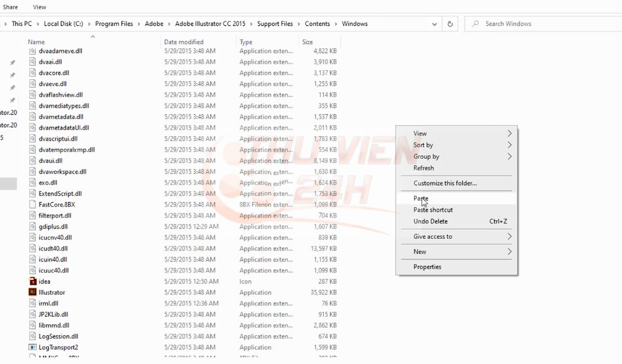
Task: Select the dvaui.dll file icon
Action: click(32, 160)
